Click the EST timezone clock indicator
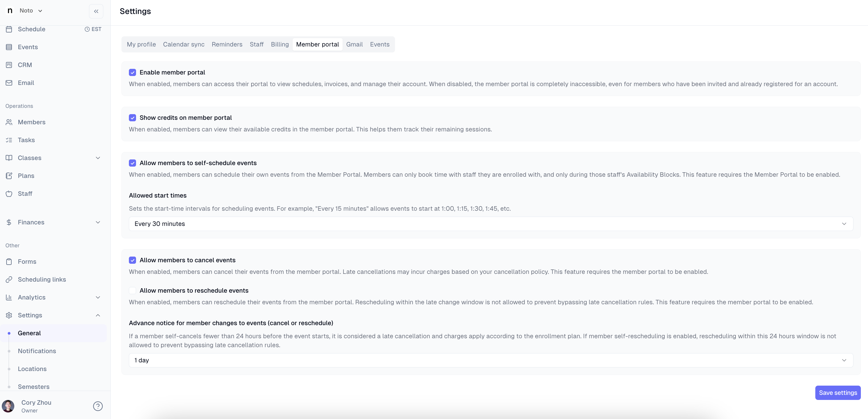868x419 pixels. 93,29
